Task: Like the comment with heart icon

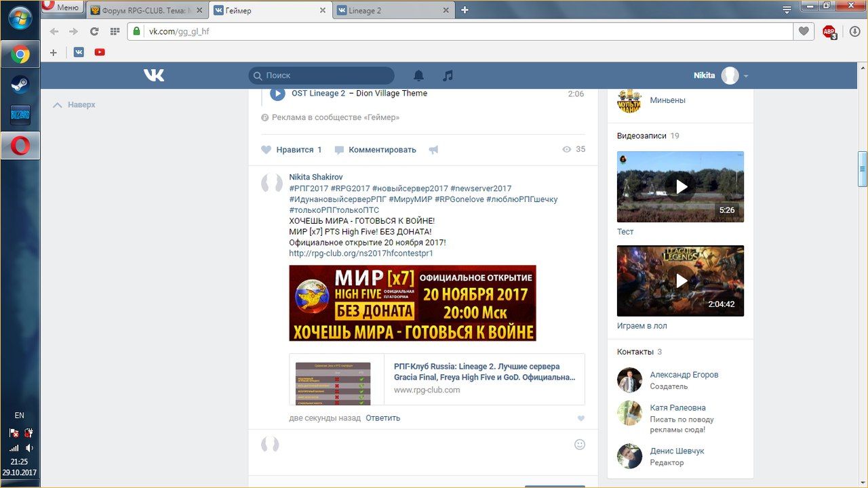Action: pos(580,418)
